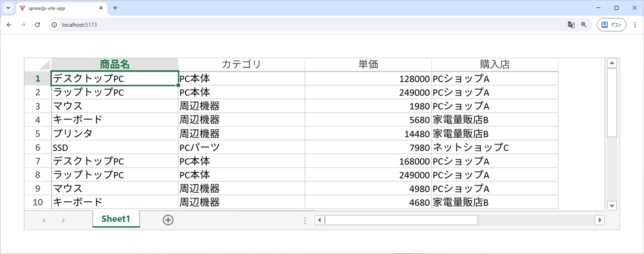644x254 pixels.
Task: Select 家電量販店B in row 5
Action: click(x=495, y=134)
